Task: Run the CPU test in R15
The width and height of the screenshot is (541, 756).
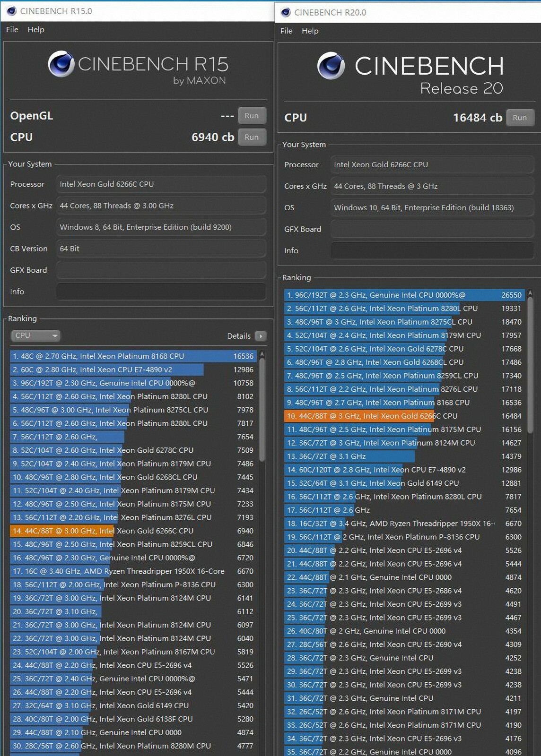Action: (252, 137)
